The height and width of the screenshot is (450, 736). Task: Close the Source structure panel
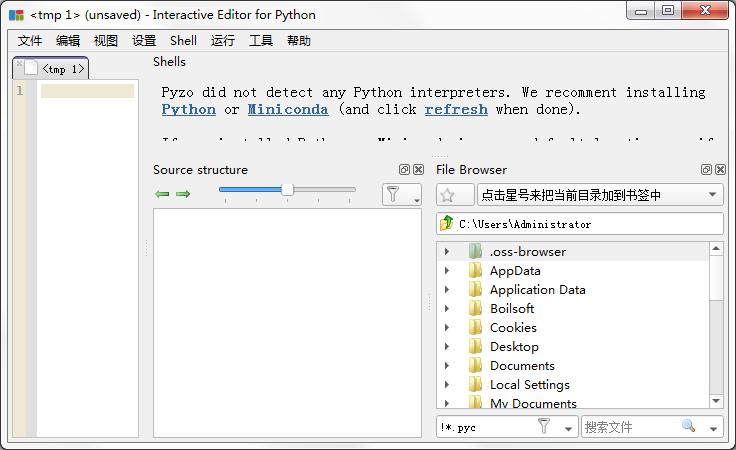[418, 170]
